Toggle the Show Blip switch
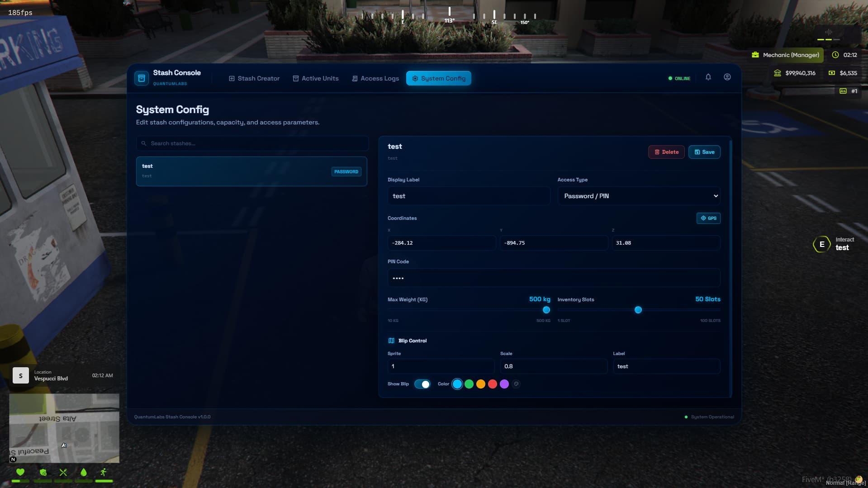Screen dimensions: 868x488 [422, 384]
